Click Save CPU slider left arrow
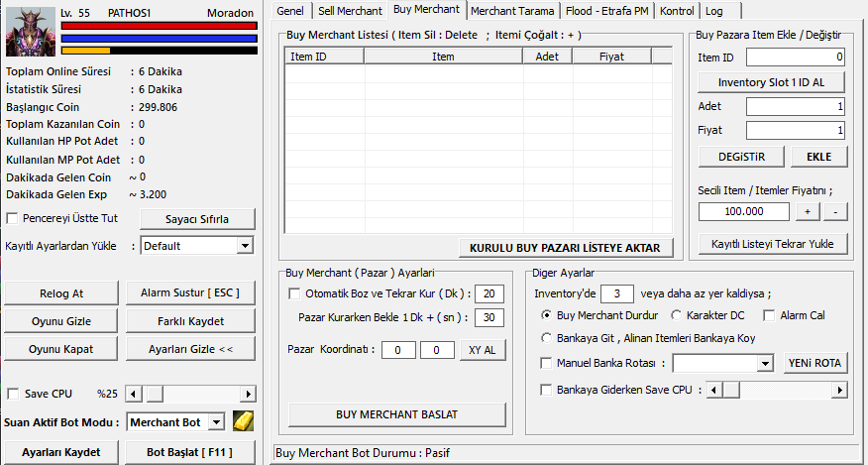Screen dimensions: 868x465 pyautogui.click(x=135, y=394)
